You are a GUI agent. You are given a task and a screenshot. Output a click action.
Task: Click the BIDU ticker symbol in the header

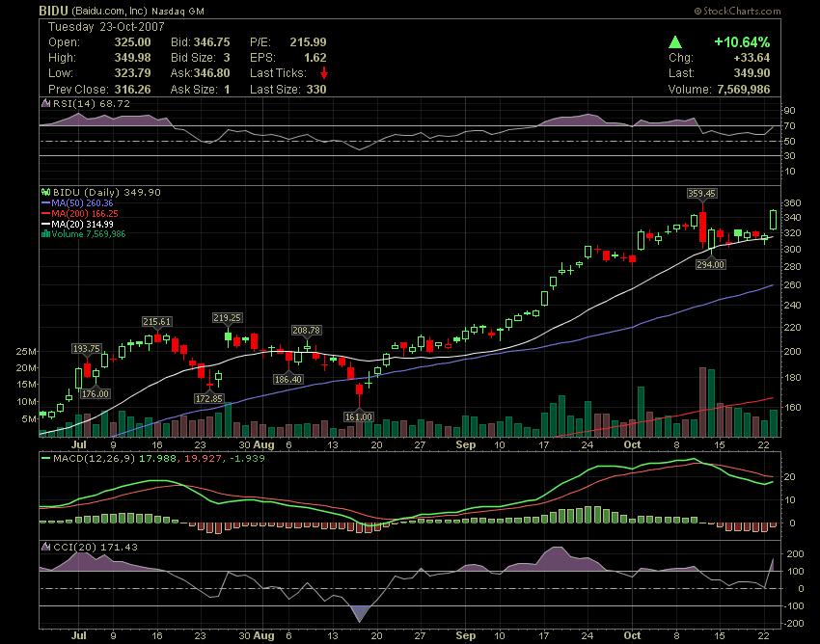tap(53, 11)
